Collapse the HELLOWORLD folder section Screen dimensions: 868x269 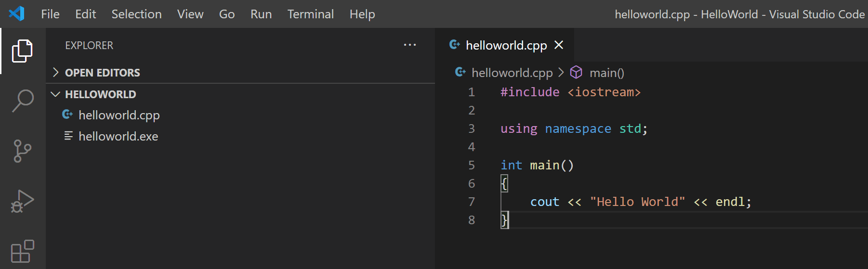pos(56,94)
